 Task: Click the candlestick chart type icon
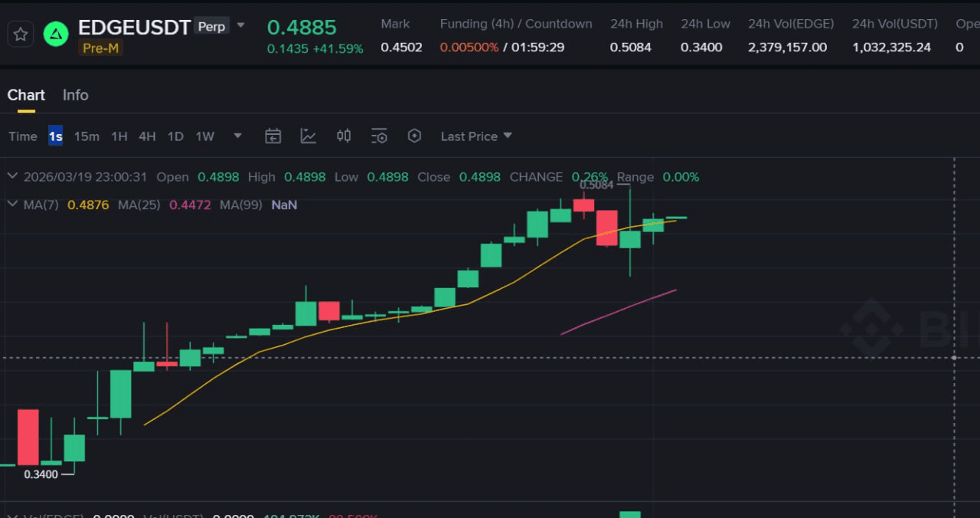pos(344,136)
